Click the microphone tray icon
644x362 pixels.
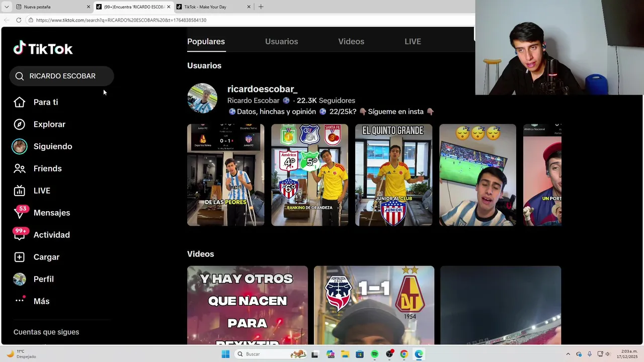(589, 354)
